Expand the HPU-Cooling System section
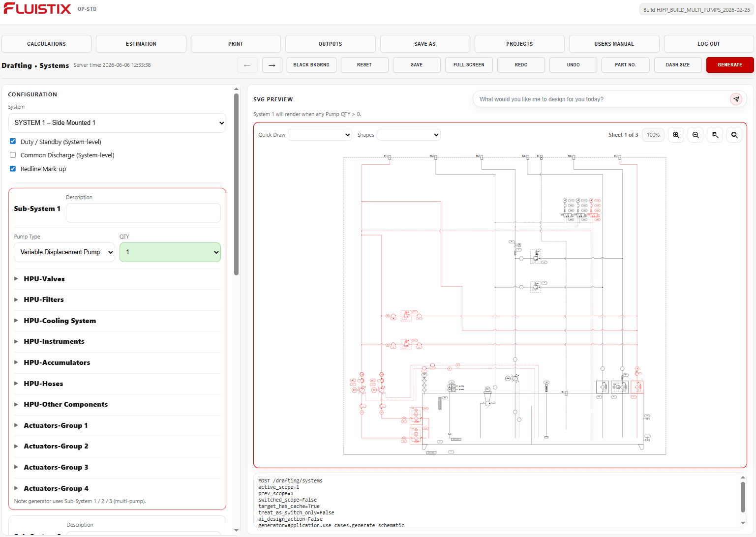This screenshot has height=537, width=756. pyautogui.click(x=117, y=321)
